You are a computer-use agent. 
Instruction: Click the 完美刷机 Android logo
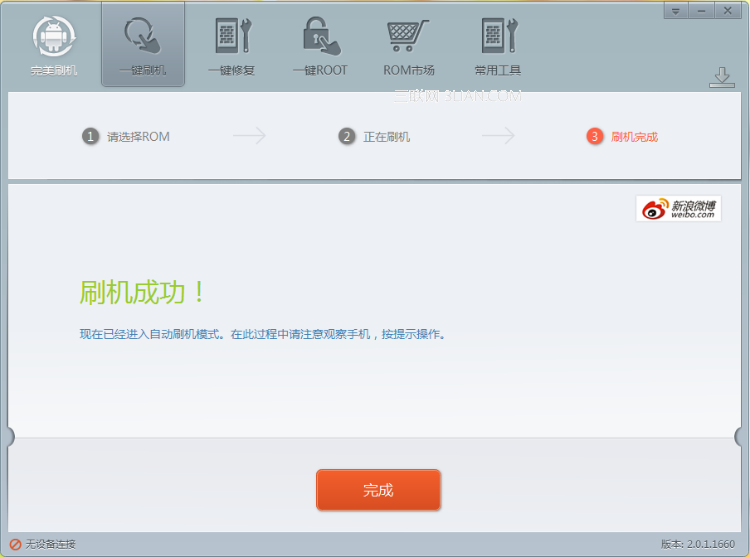point(54,46)
